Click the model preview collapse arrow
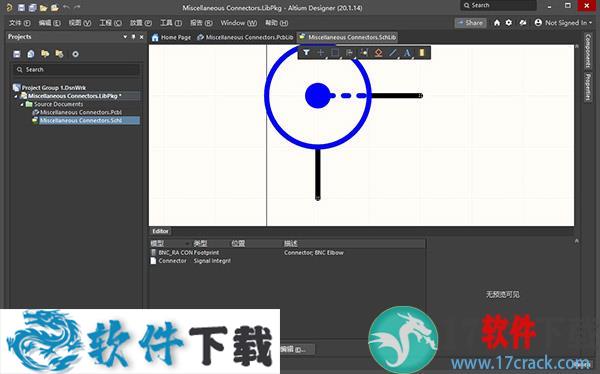 [x=577, y=241]
